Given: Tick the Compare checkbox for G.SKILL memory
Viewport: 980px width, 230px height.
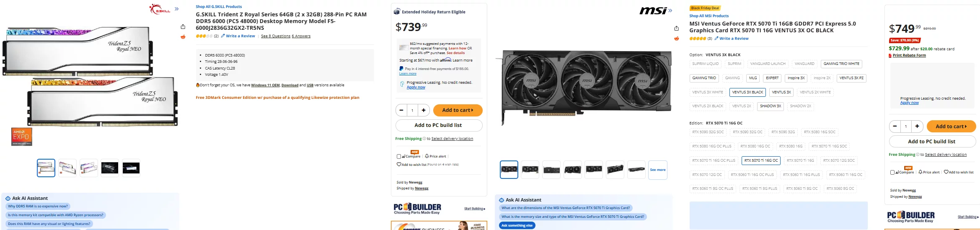Looking at the screenshot, I should pos(399,156).
